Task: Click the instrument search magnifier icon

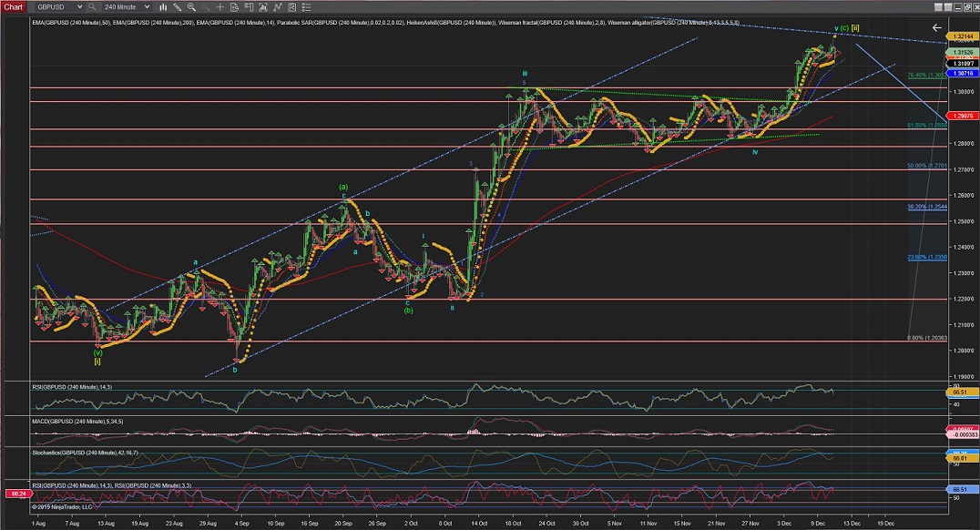Action: coord(92,7)
